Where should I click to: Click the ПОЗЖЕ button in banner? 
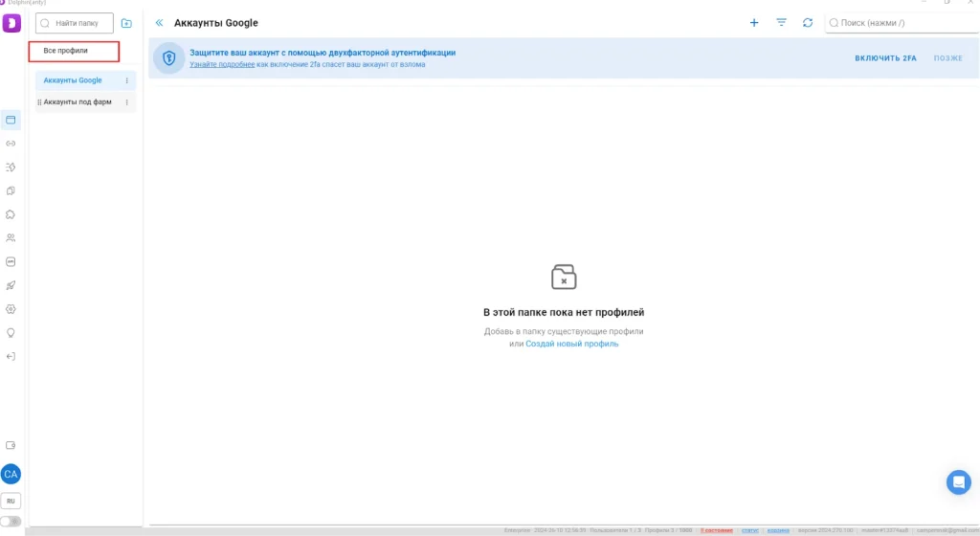point(948,58)
